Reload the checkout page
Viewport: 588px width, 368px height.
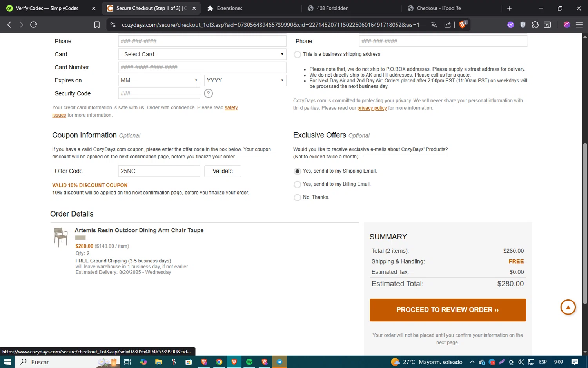click(x=34, y=25)
